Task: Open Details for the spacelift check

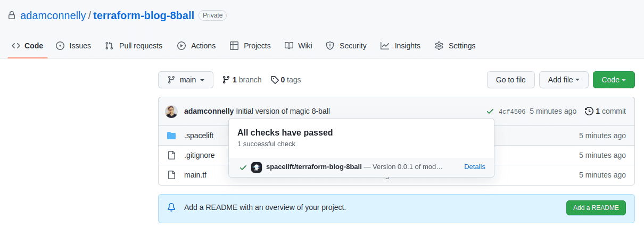Action: pyautogui.click(x=475, y=167)
